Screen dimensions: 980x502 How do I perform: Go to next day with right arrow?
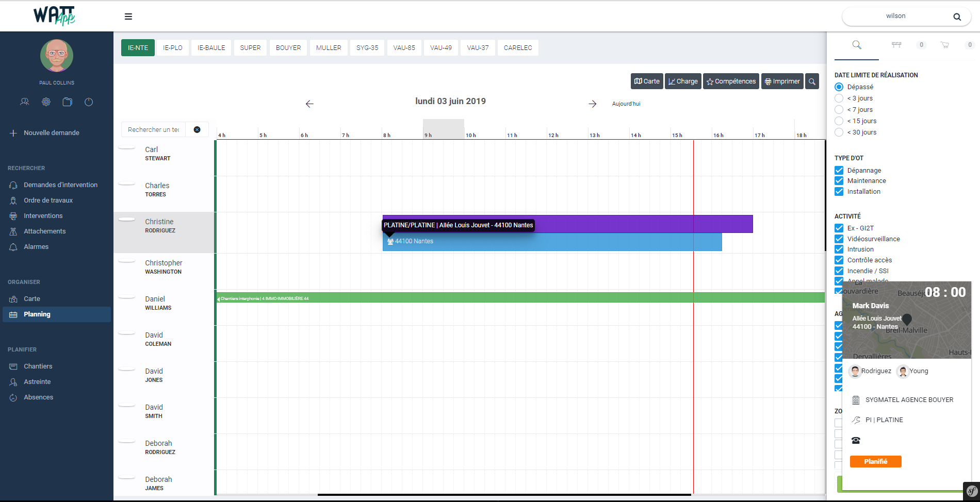pos(593,104)
